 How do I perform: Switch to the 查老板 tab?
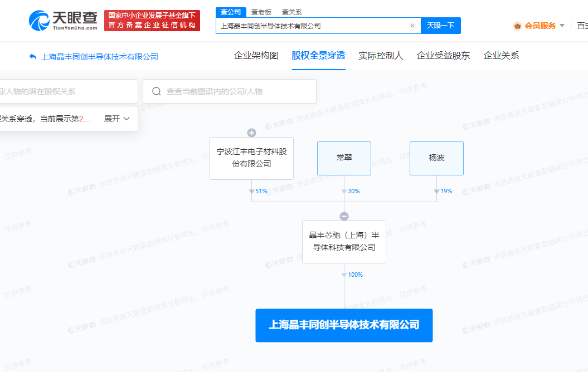point(261,12)
